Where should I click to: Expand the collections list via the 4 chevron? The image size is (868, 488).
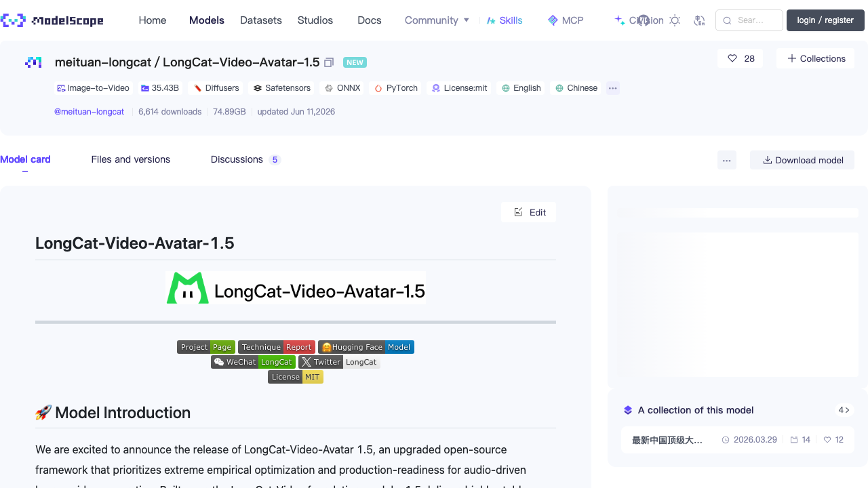click(x=844, y=410)
